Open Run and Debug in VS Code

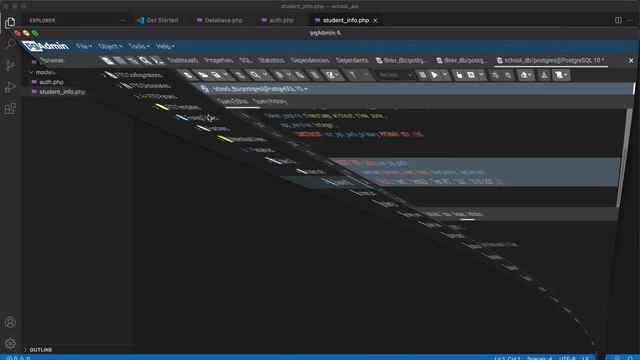tap(10, 87)
